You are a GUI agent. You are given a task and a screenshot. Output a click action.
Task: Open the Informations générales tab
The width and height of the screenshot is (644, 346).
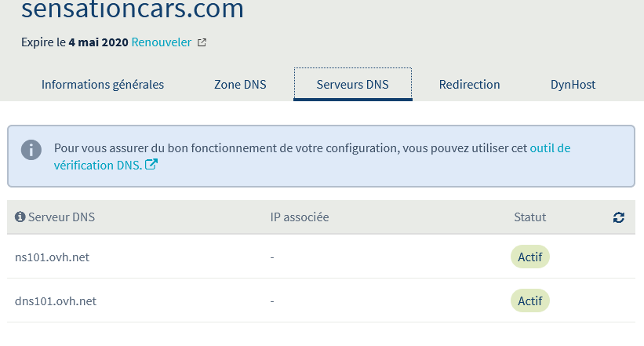tap(103, 85)
